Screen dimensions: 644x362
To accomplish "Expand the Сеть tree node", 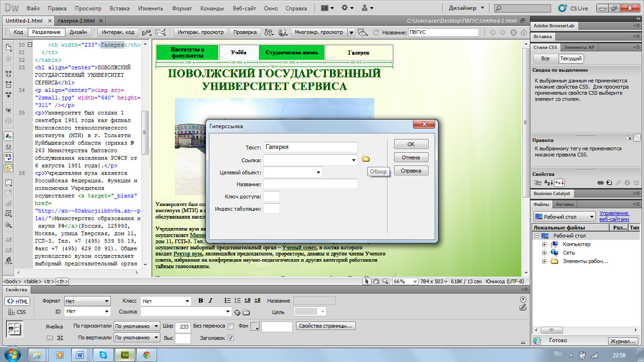I will coord(544,253).
